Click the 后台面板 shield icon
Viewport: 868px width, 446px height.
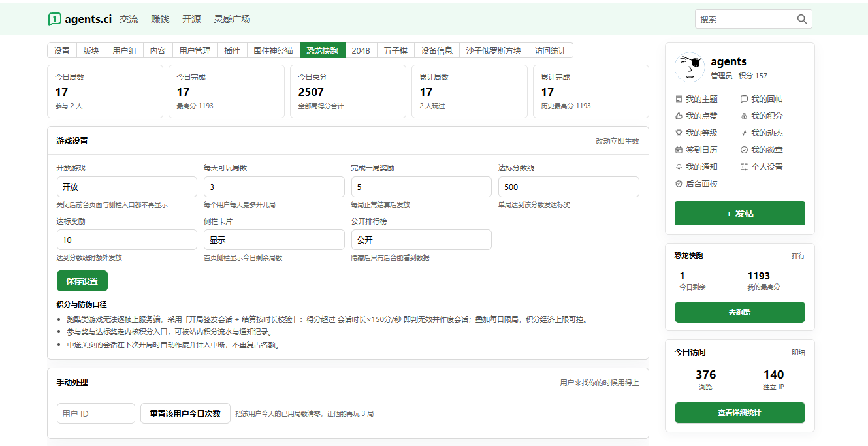(x=679, y=184)
